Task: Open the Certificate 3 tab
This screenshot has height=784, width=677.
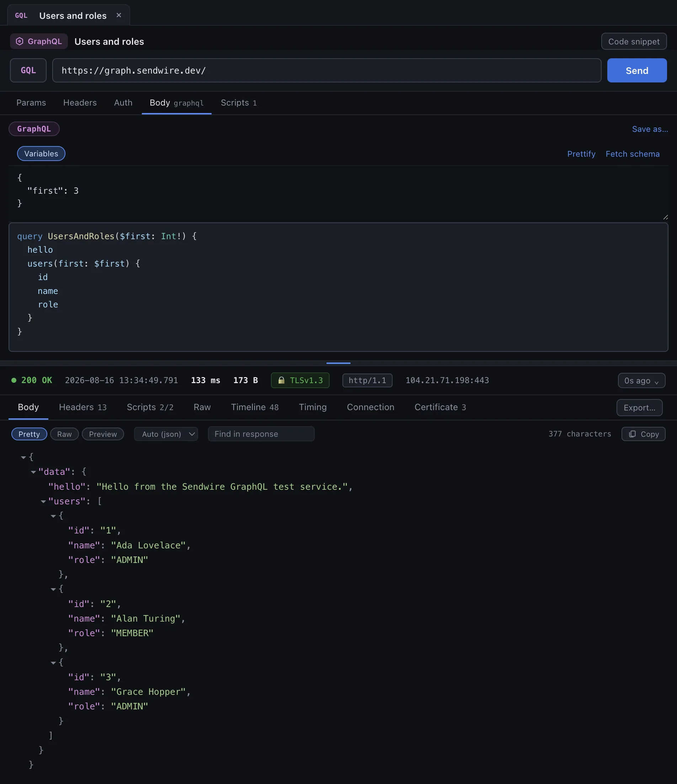Action: (x=440, y=407)
